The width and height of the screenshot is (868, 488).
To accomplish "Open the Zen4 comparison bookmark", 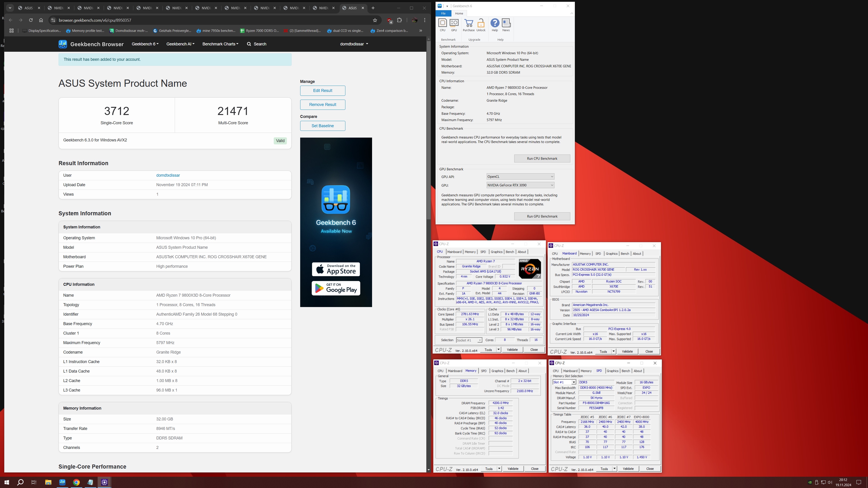I will [389, 31].
